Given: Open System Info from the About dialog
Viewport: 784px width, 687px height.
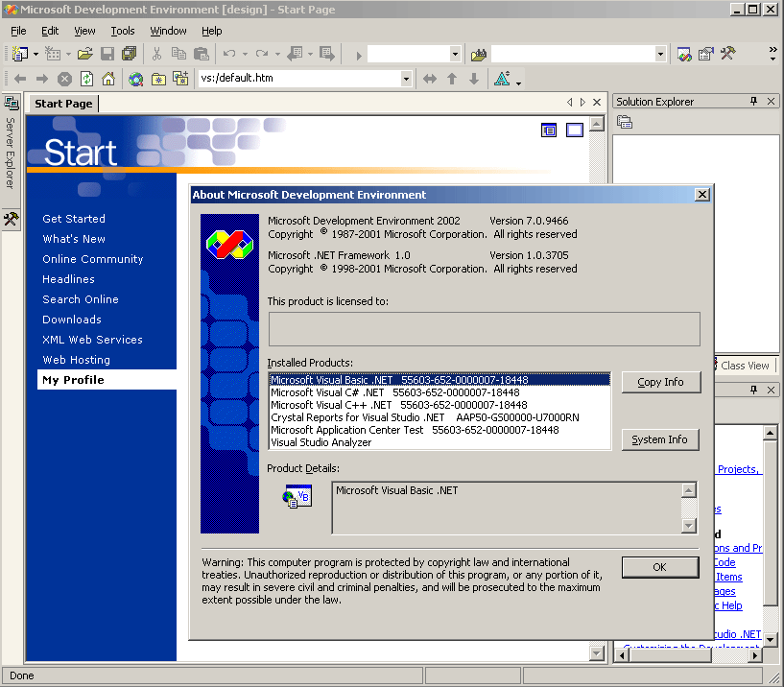Looking at the screenshot, I should click(x=659, y=439).
